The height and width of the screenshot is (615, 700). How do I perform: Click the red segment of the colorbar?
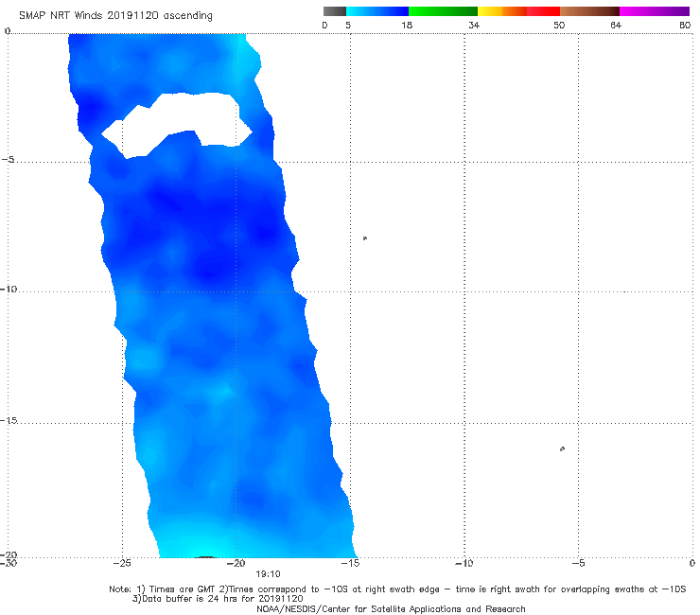click(x=543, y=11)
